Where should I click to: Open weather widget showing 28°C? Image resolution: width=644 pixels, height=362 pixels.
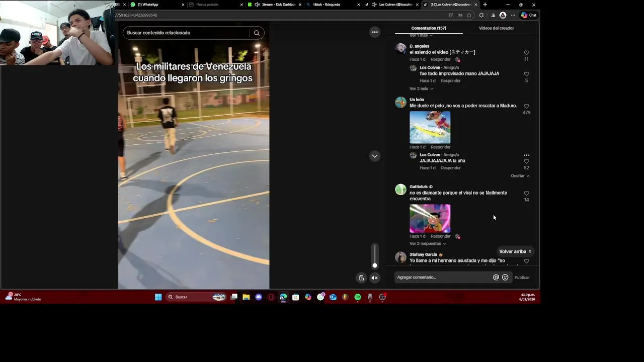pyautogui.click(x=23, y=297)
